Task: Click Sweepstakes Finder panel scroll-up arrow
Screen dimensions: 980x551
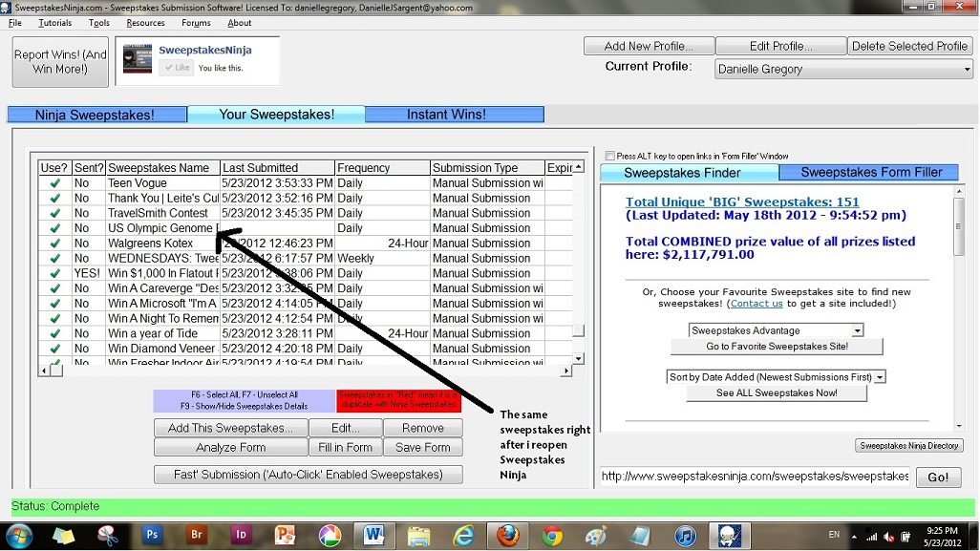Action: pos(959,191)
